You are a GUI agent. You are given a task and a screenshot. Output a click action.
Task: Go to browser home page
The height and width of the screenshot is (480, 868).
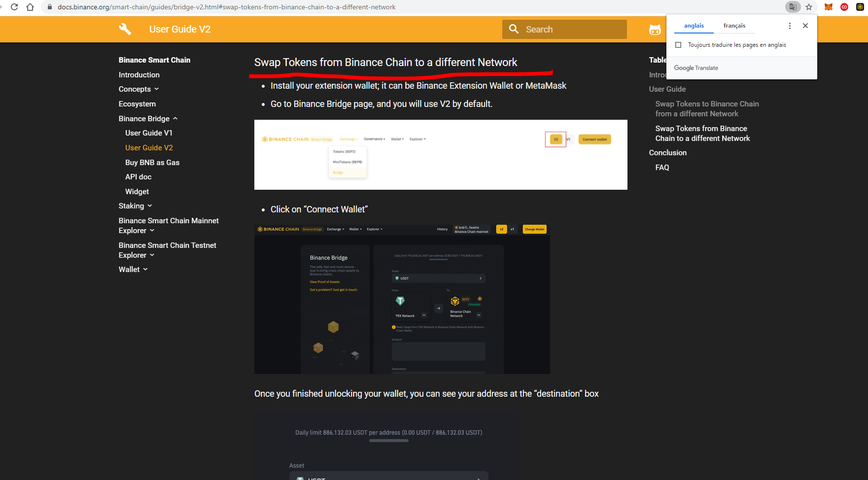point(30,7)
